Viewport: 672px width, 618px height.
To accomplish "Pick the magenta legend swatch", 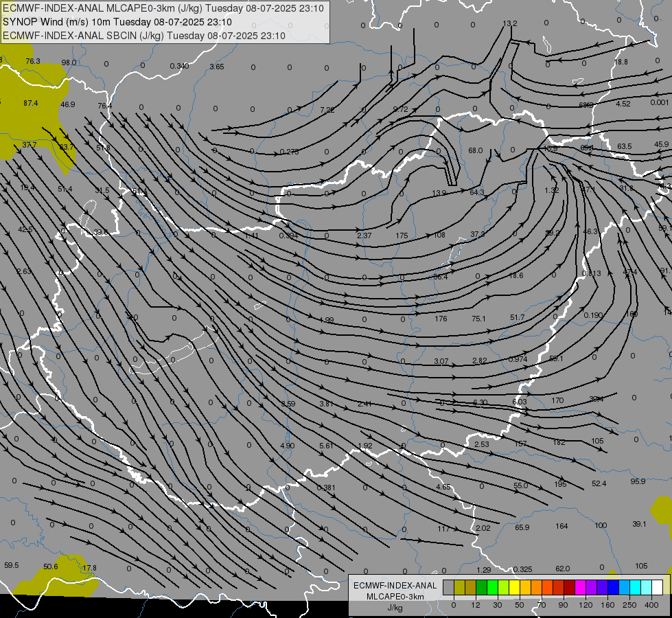I will coord(580,588).
